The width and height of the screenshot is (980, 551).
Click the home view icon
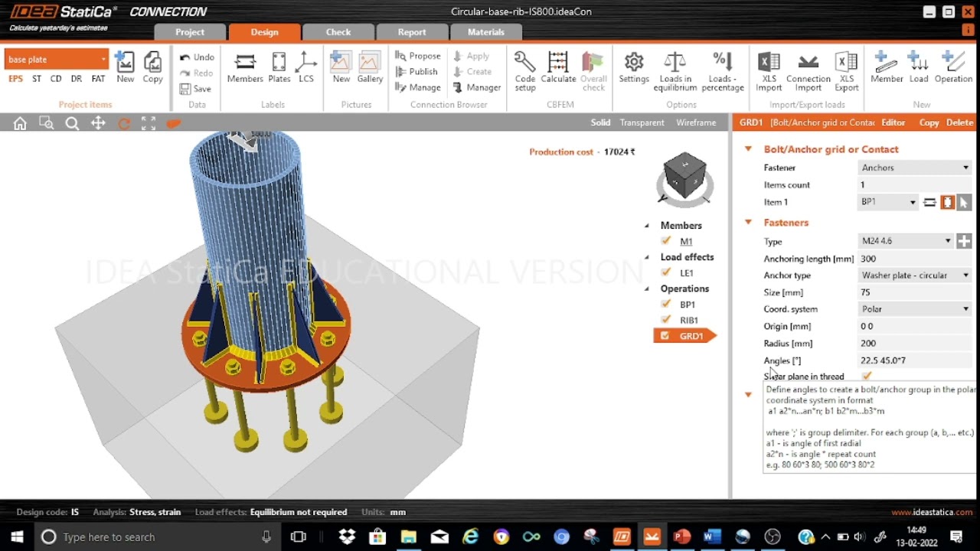pyautogui.click(x=20, y=123)
